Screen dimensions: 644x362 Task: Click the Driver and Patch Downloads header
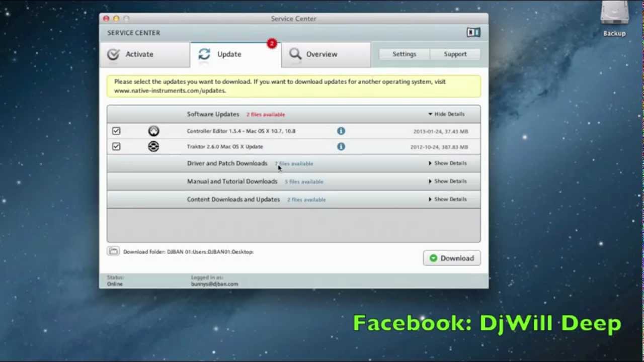[x=293, y=163]
